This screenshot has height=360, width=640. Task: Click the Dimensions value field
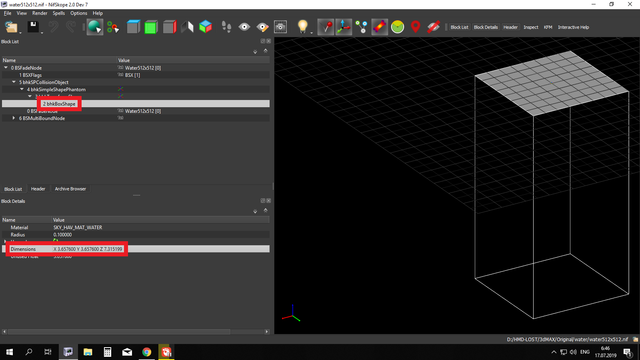88,249
